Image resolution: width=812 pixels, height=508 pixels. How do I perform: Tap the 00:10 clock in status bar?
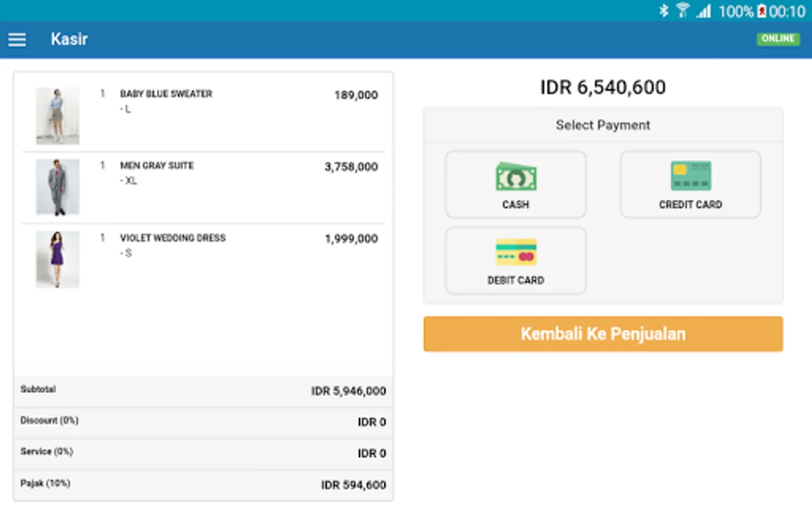(x=787, y=11)
